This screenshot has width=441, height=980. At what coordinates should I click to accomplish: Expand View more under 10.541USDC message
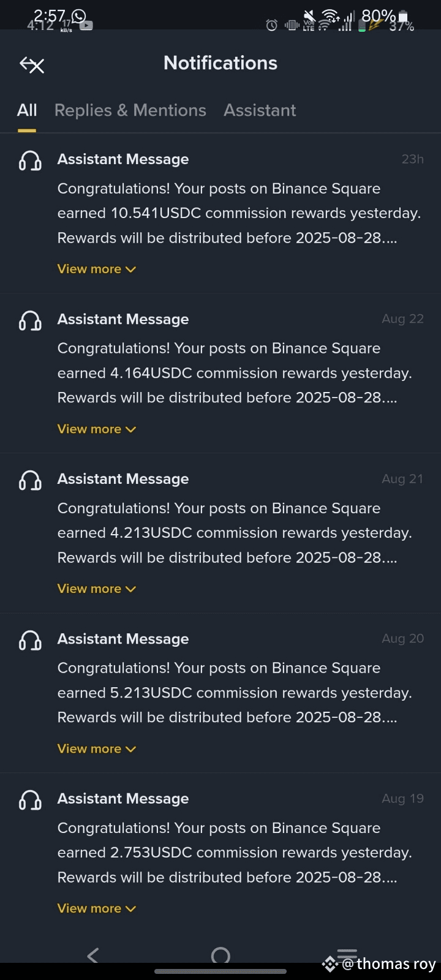pyautogui.click(x=96, y=269)
